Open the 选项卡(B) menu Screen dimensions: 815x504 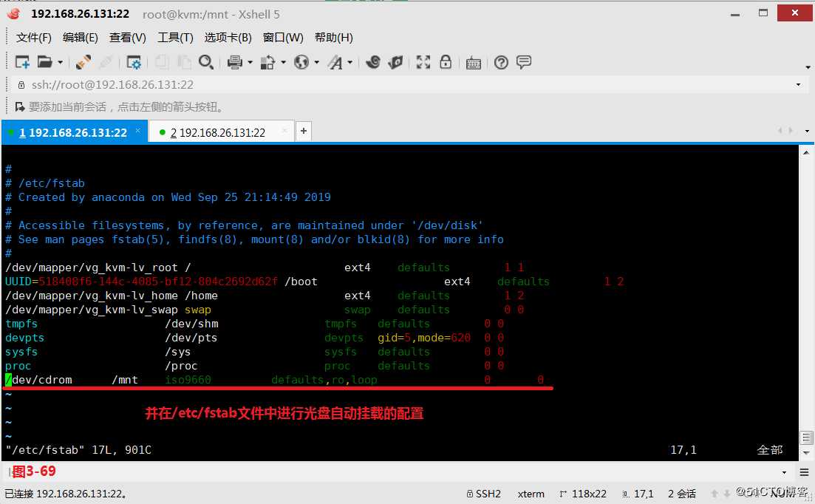(228, 38)
